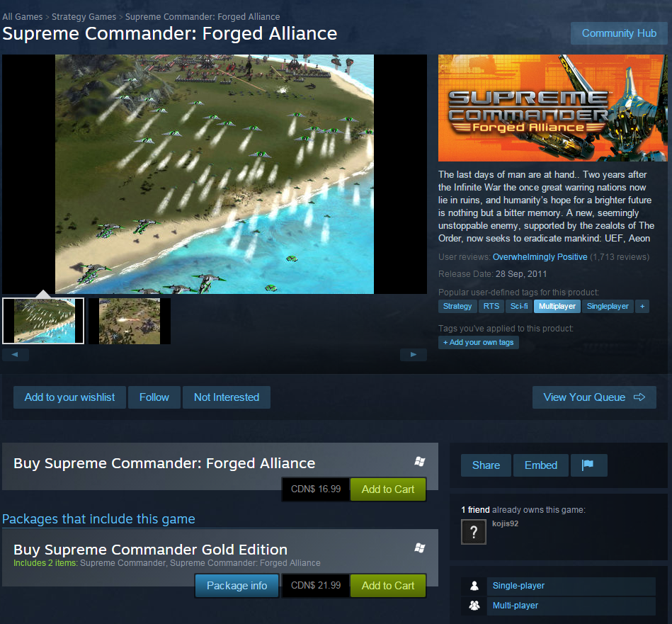Open Package info for Gold Edition

tap(237, 586)
